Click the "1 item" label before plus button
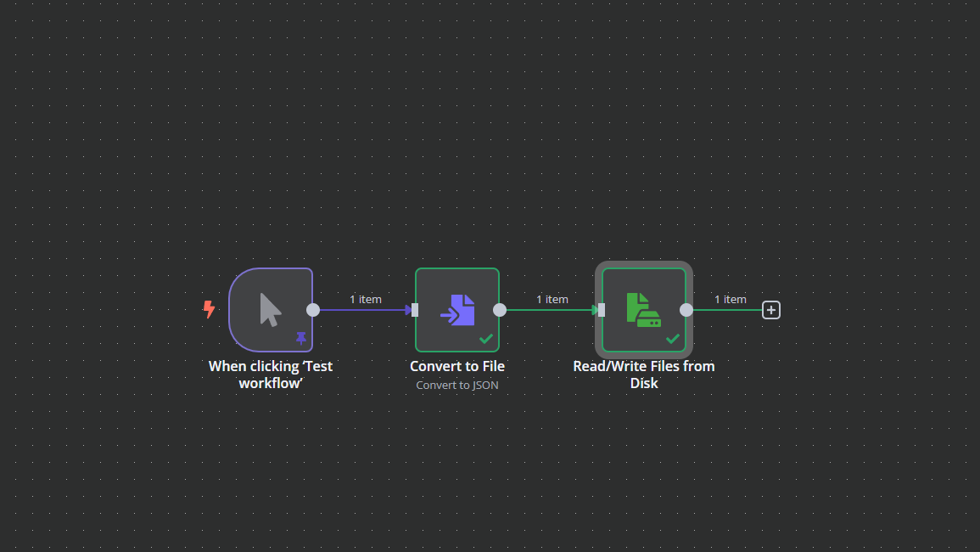Image resolution: width=980 pixels, height=552 pixels. (730, 299)
